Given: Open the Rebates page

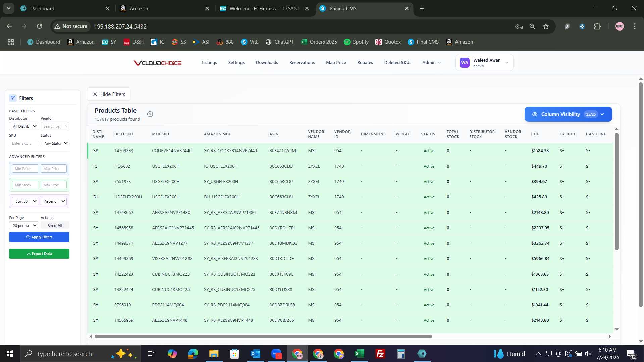Looking at the screenshot, I should (365, 63).
